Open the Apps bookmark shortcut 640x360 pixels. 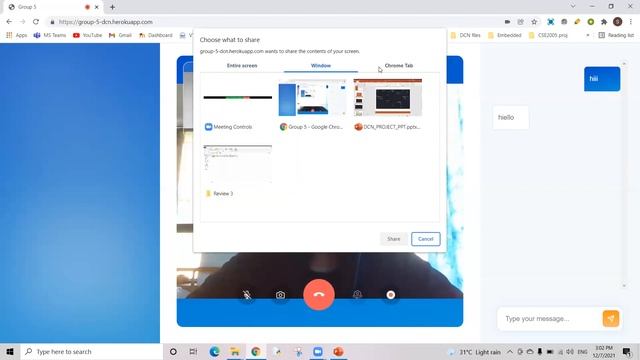tap(17, 36)
